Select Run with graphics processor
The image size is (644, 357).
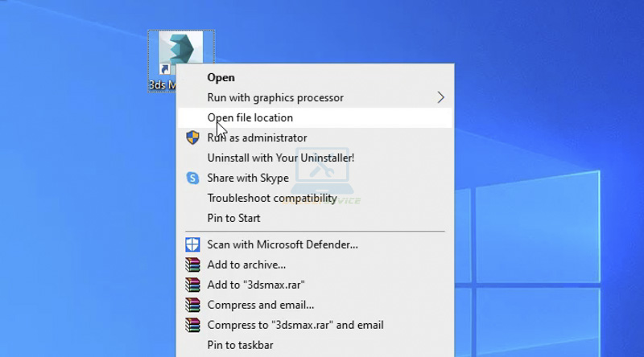click(275, 97)
